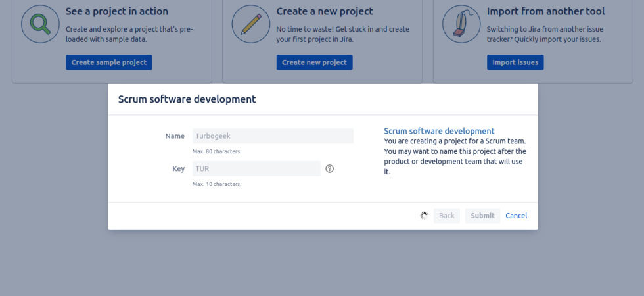Click the 'pre-loaded with sample data' description
This screenshot has height=296, width=644.
tap(129, 34)
